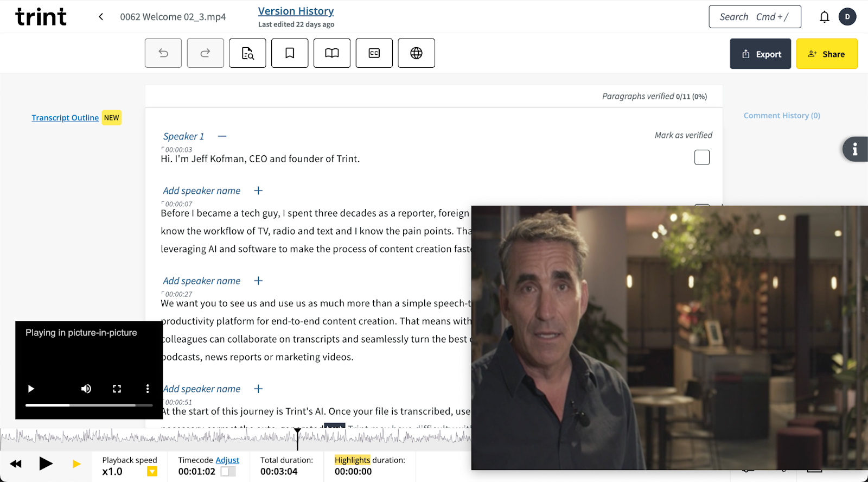The height and width of the screenshot is (482, 868).
Task: Enter fullscreen on video player
Action: click(x=117, y=389)
